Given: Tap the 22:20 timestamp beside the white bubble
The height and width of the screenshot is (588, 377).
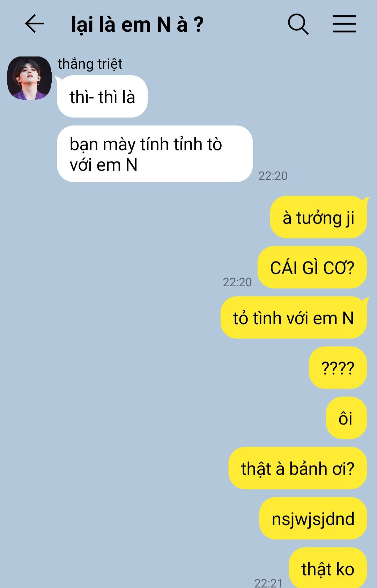Looking at the screenshot, I should tap(273, 176).
